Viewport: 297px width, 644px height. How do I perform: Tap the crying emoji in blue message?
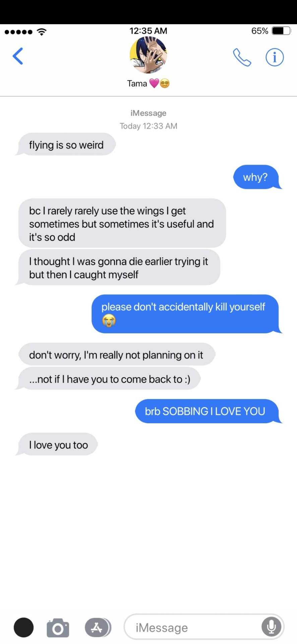tap(109, 321)
